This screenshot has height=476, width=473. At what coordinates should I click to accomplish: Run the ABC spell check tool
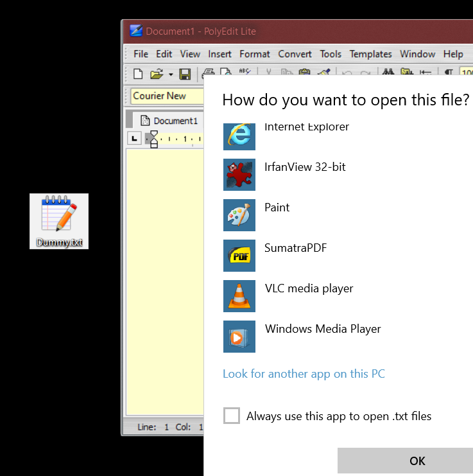pyautogui.click(x=245, y=71)
